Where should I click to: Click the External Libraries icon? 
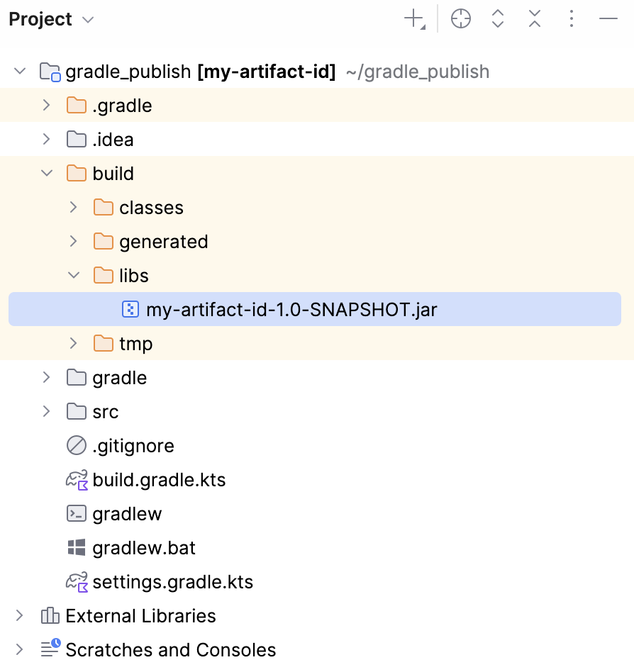coord(50,616)
